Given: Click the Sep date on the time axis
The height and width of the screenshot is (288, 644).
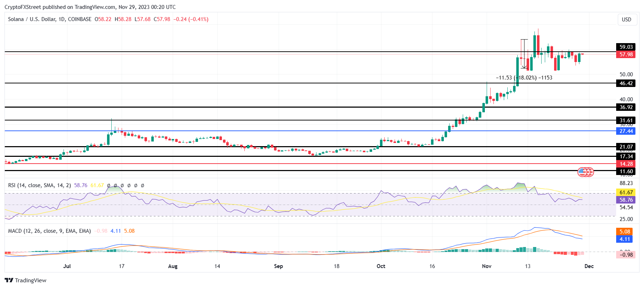Looking at the screenshot, I should click(278, 266).
